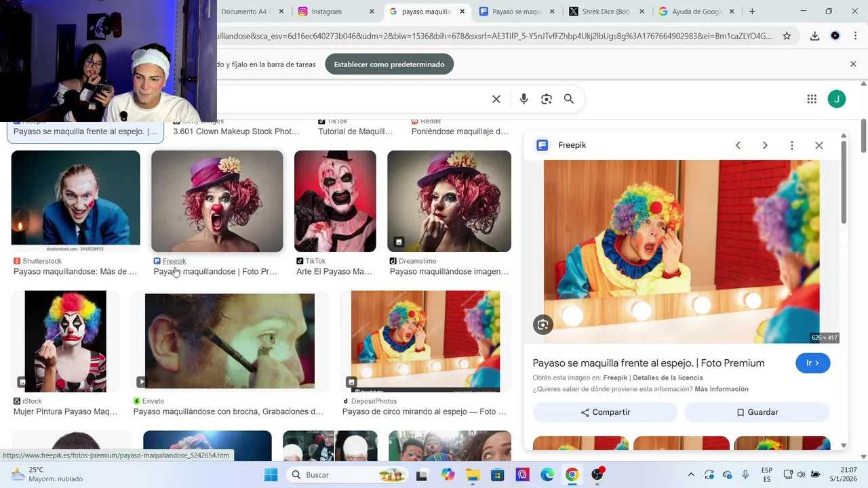Clear the search box with the X icon

496,99
